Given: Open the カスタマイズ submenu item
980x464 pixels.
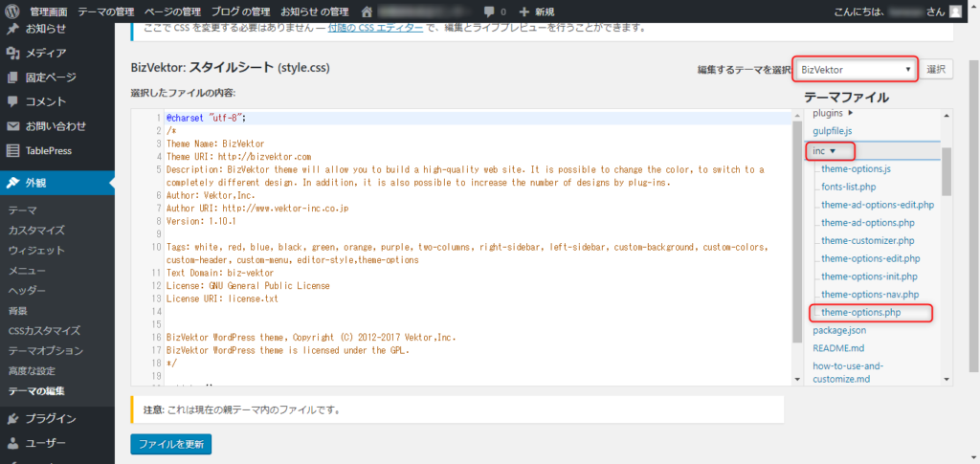Looking at the screenshot, I should click(x=36, y=230).
